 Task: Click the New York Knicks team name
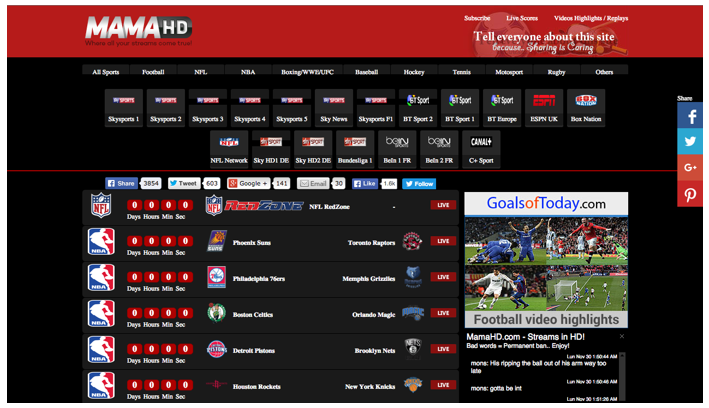(x=370, y=387)
